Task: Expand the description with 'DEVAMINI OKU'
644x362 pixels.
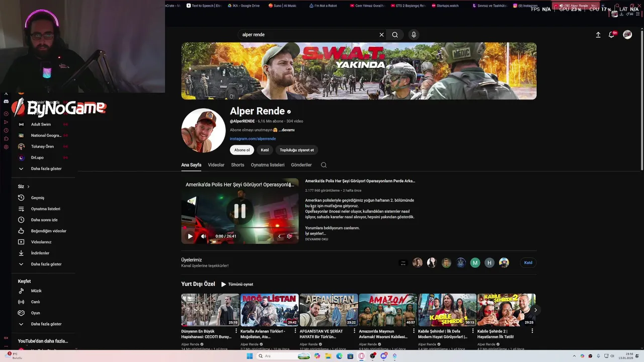Action: pyautogui.click(x=316, y=239)
